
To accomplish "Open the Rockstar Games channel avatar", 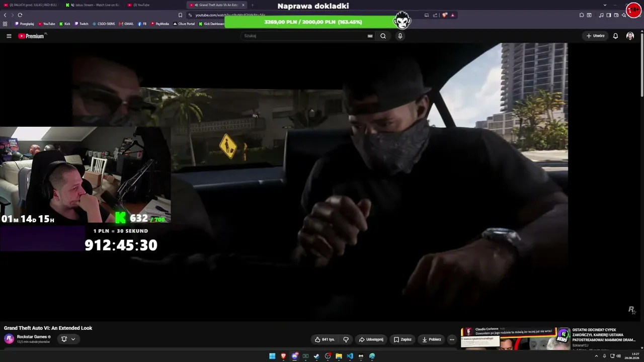I will 9,339.
